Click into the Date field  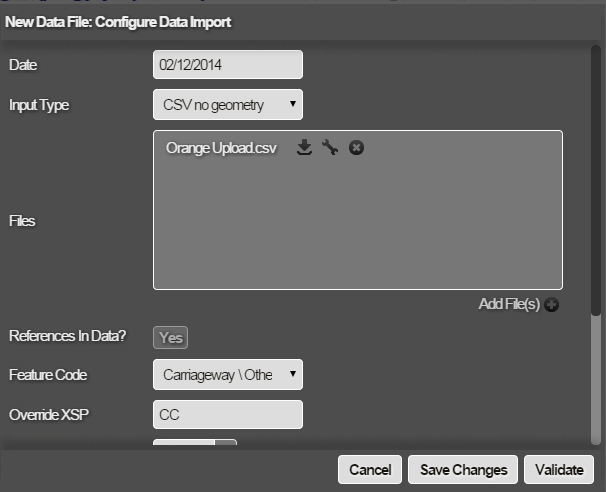[227, 65]
